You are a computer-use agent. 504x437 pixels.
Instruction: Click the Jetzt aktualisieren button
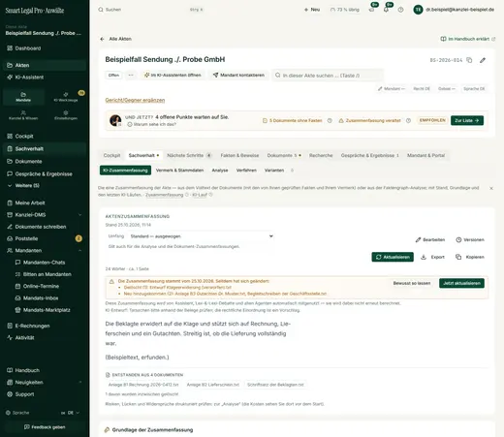point(461,283)
